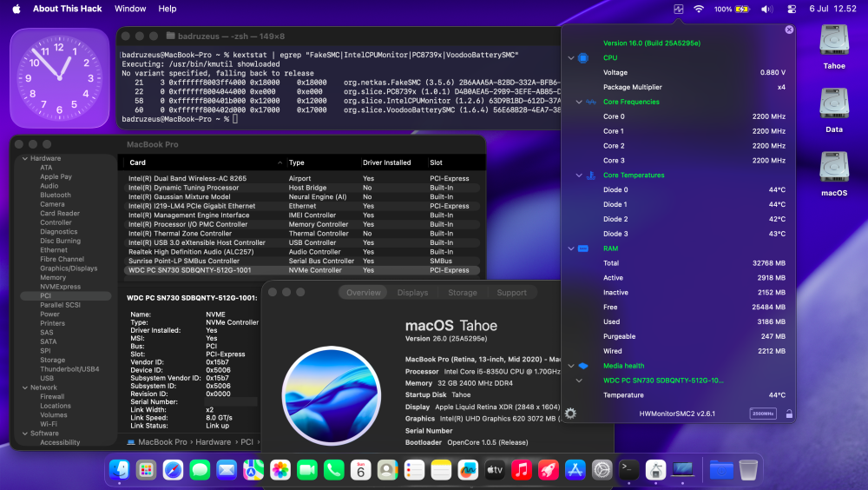Select Graphics/Displays in sidebar
Image resolution: width=868 pixels, height=490 pixels.
69,268
